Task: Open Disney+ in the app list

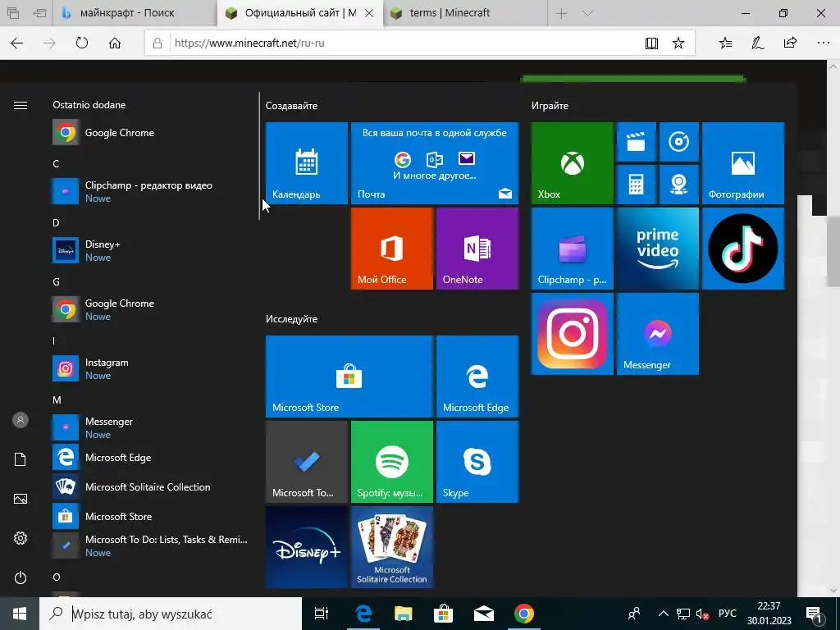Action: tap(152, 250)
